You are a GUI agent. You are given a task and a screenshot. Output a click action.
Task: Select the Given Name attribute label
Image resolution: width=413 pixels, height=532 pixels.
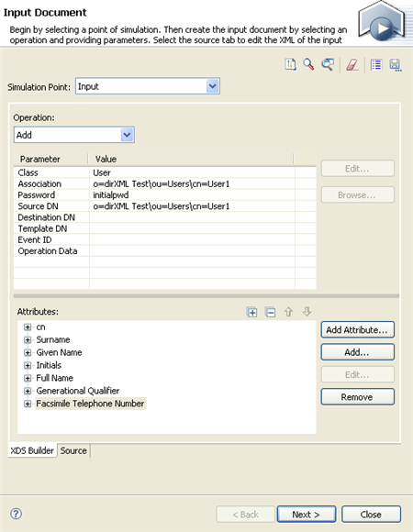pos(59,352)
